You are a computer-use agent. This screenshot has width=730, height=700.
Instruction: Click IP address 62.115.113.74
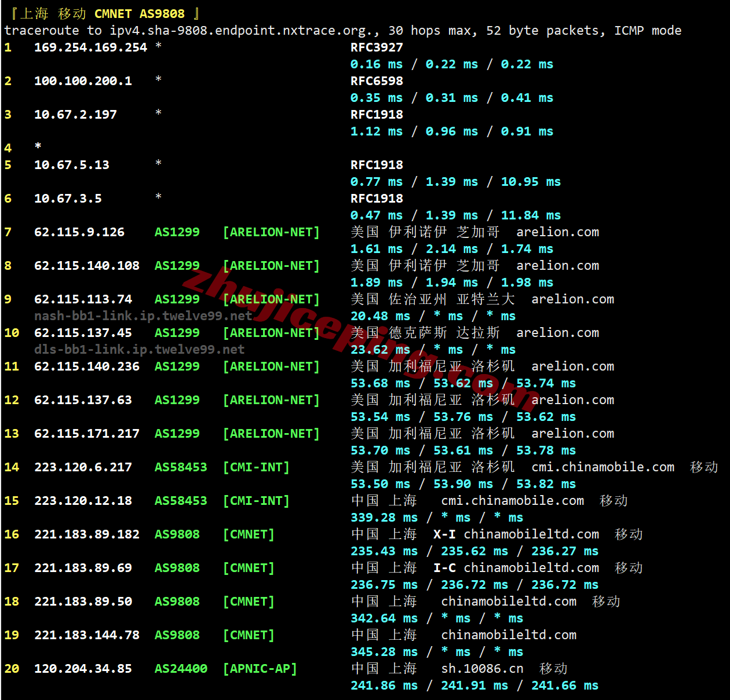pyautogui.click(x=83, y=299)
